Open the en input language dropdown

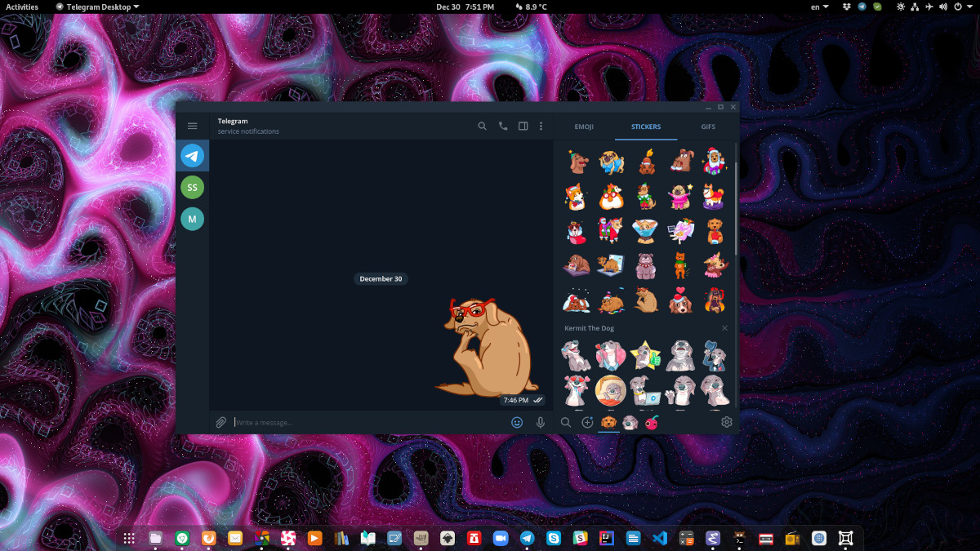tap(819, 7)
